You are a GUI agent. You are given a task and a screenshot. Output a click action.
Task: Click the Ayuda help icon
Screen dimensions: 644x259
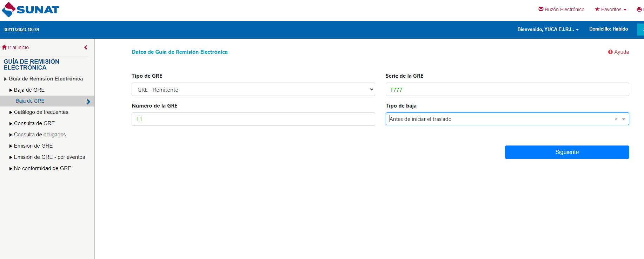click(610, 52)
